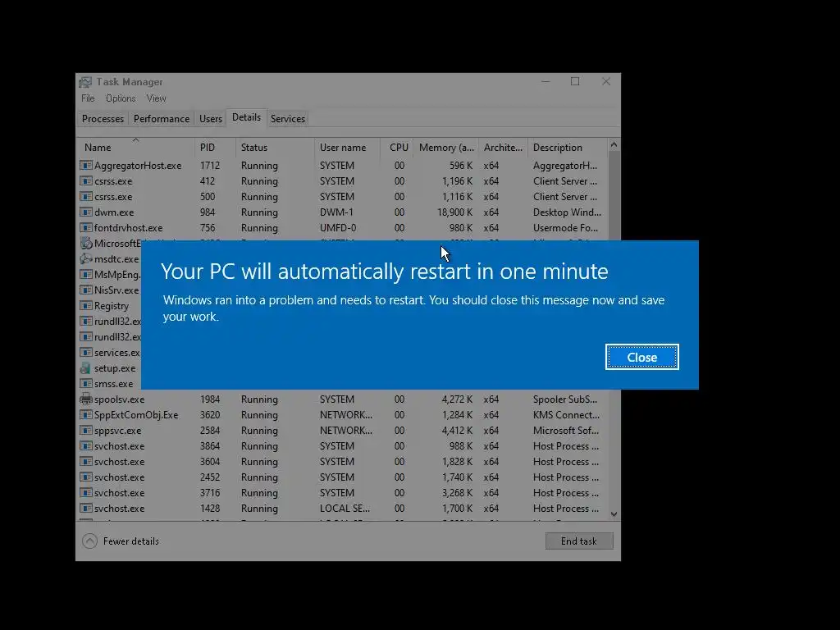Viewport: 840px width, 630px height.
Task: Click the 3,268 K memory value
Action: (x=457, y=492)
